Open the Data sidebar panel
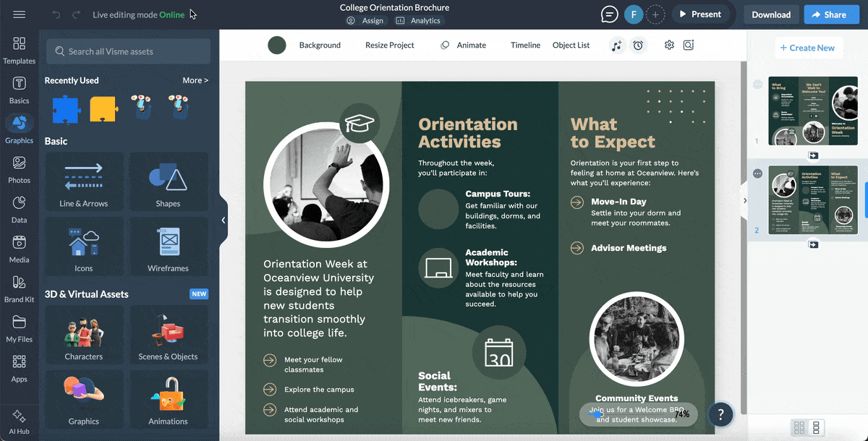This screenshot has height=441, width=868. pyautogui.click(x=20, y=210)
